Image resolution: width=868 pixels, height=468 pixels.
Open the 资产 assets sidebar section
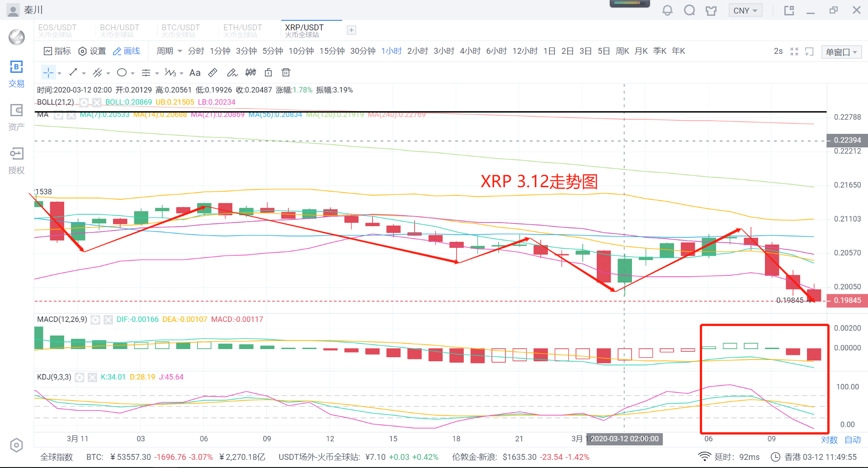[16, 118]
